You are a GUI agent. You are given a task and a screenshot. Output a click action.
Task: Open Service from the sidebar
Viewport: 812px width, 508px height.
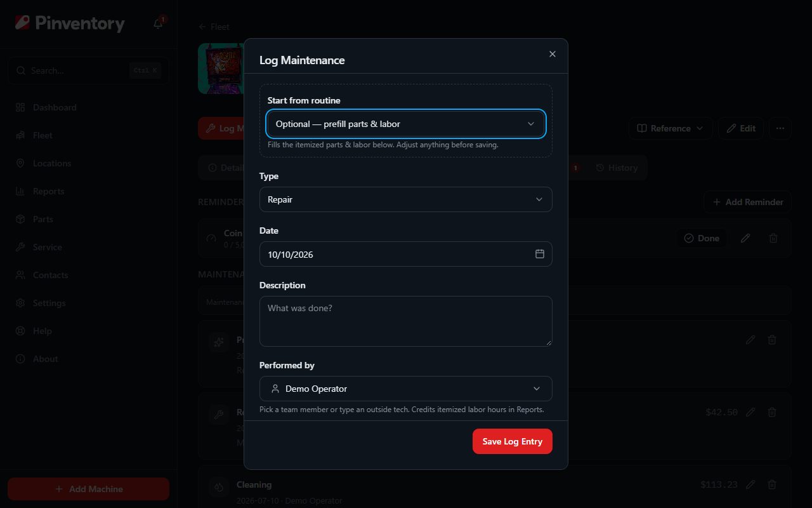[x=88, y=247]
